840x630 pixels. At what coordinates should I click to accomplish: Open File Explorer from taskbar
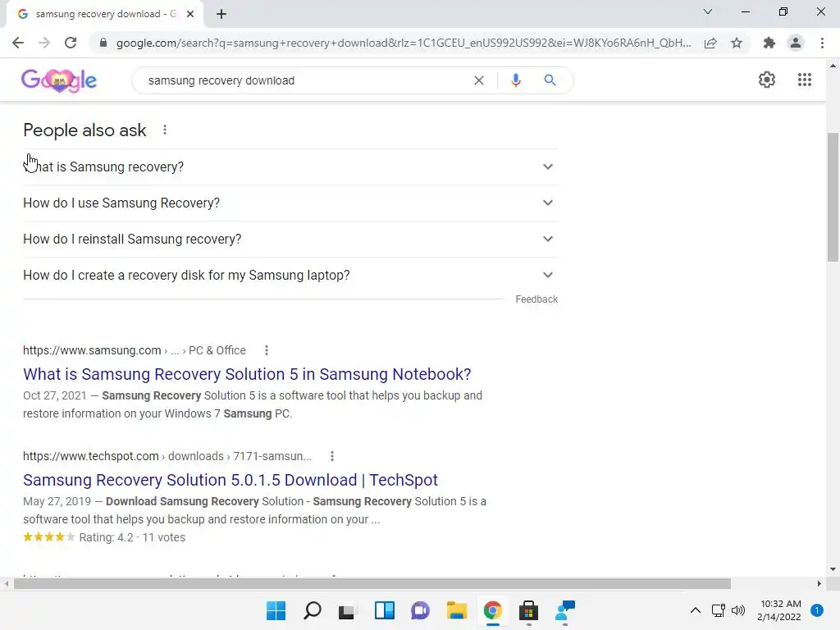pyautogui.click(x=456, y=610)
